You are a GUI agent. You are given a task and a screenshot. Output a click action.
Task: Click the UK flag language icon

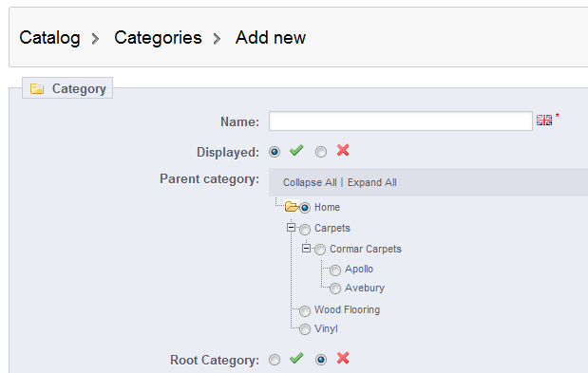pyautogui.click(x=543, y=121)
